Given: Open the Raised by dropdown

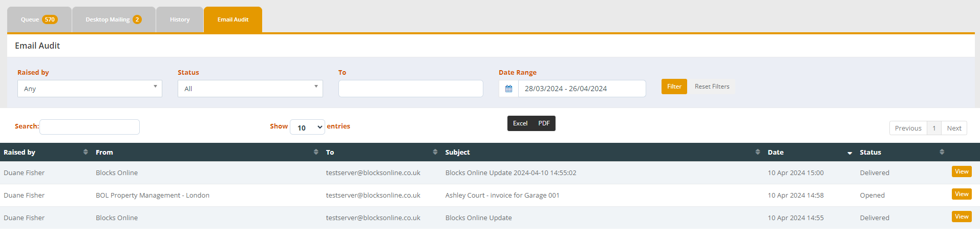Looking at the screenshot, I should 90,89.
